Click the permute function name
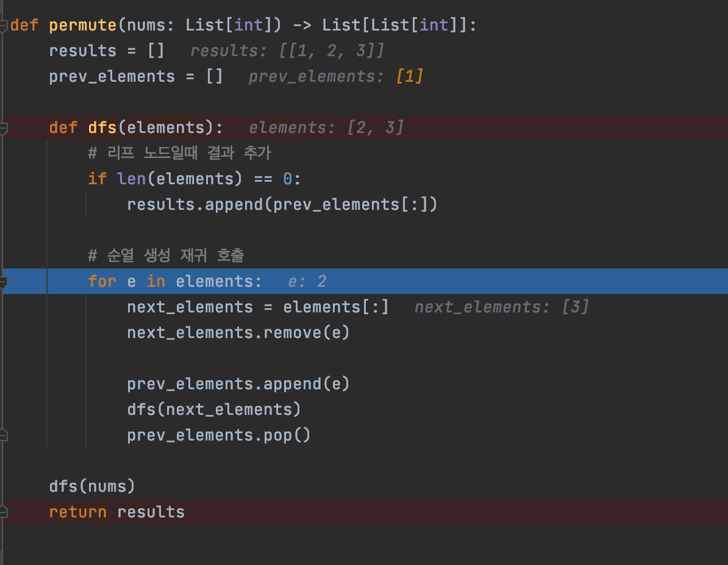Image resolution: width=728 pixels, height=565 pixels. tap(83, 25)
